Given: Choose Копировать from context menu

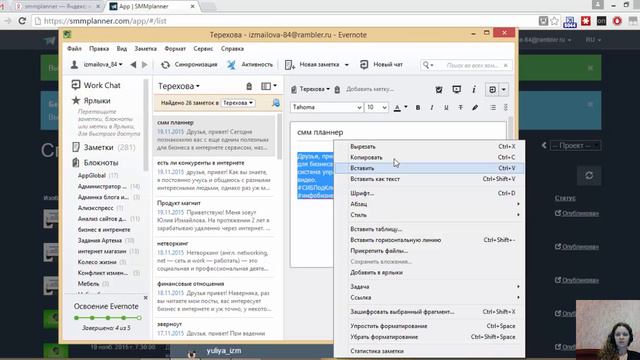Looking at the screenshot, I should pyautogui.click(x=429, y=158).
